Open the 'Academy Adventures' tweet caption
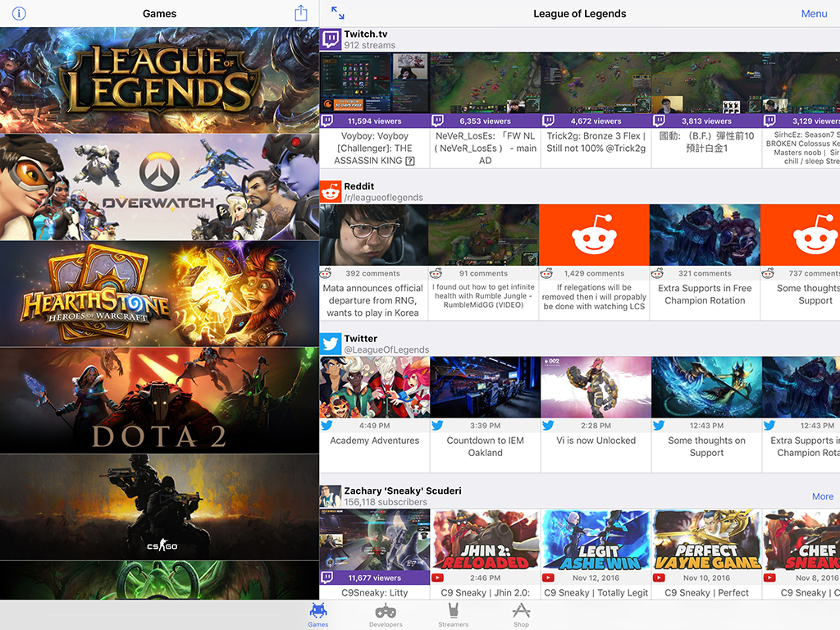Viewport: 840px width, 630px height. (x=374, y=441)
